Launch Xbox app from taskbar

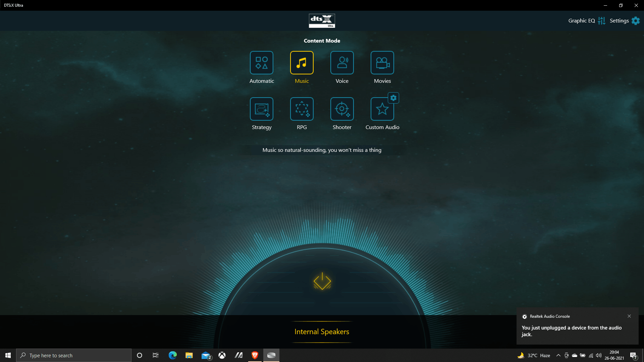pos(222,355)
